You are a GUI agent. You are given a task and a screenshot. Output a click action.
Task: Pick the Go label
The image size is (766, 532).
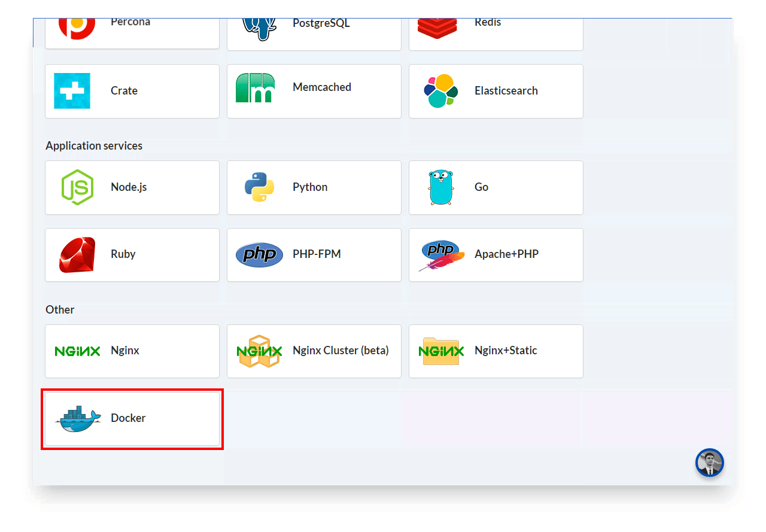(x=482, y=187)
